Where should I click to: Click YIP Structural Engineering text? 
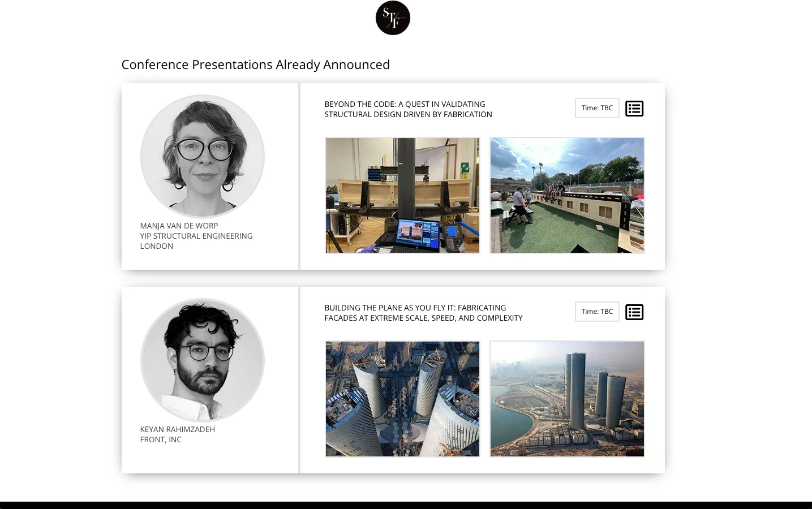[196, 236]
